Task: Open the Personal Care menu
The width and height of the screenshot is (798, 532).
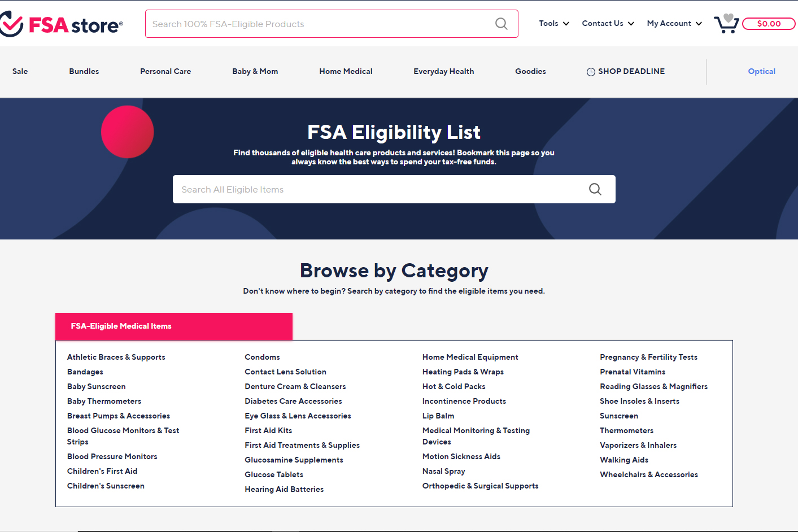Action: 165,72
